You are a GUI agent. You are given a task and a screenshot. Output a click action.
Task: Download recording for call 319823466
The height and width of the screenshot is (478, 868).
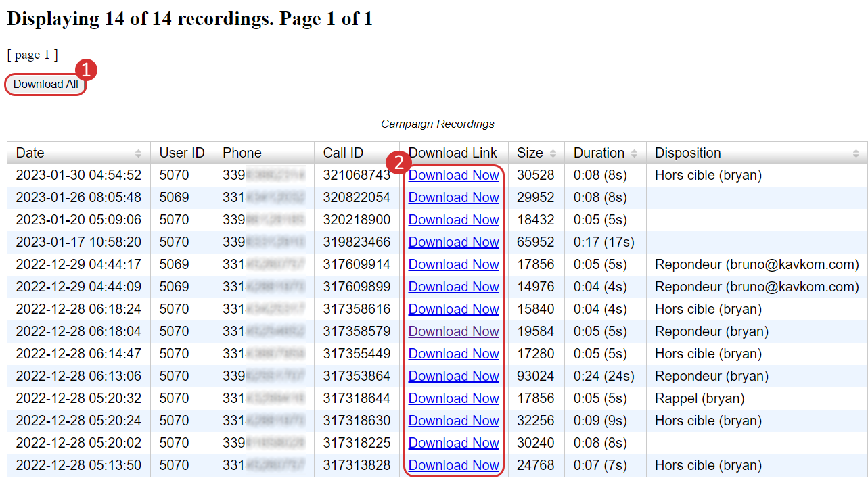(x=453, y=242)
